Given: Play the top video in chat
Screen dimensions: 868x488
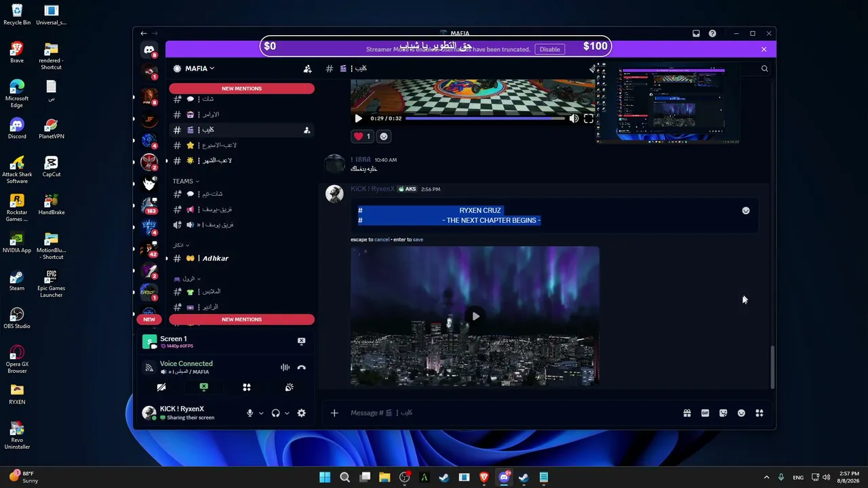Looking at the screenshot, I should [358, 119].
